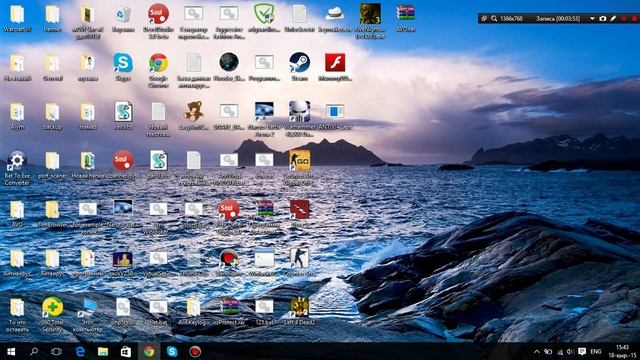Show hidden tray icons with the chevron
This screenshot has height=360, width=640.
click(537, 351)
